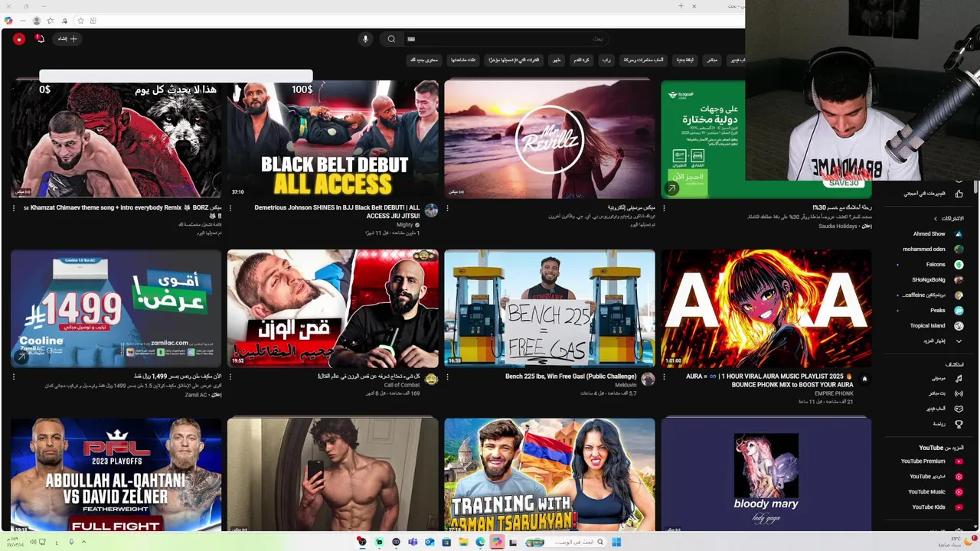Open the AURA music playlist thumbnail
The height and width of the screenshot is (551, 980).
coord(766,308)
